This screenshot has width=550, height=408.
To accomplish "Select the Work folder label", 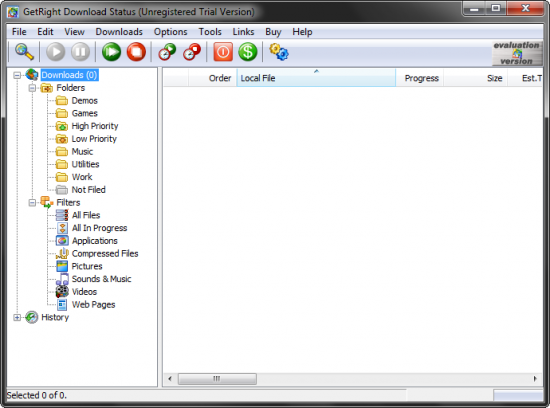I will (x=82, y=177).
